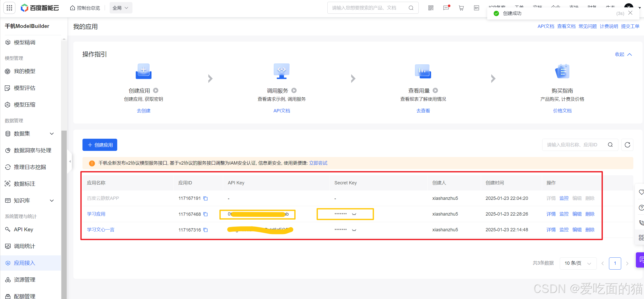The height and width of the screenshot is (299, 644).
Task: Select page 1 in pagination
Action: pos(615,263)
